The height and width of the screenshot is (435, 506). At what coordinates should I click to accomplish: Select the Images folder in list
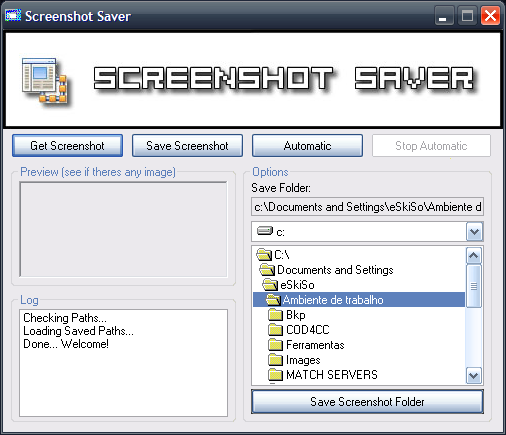[x=294, y=360]
